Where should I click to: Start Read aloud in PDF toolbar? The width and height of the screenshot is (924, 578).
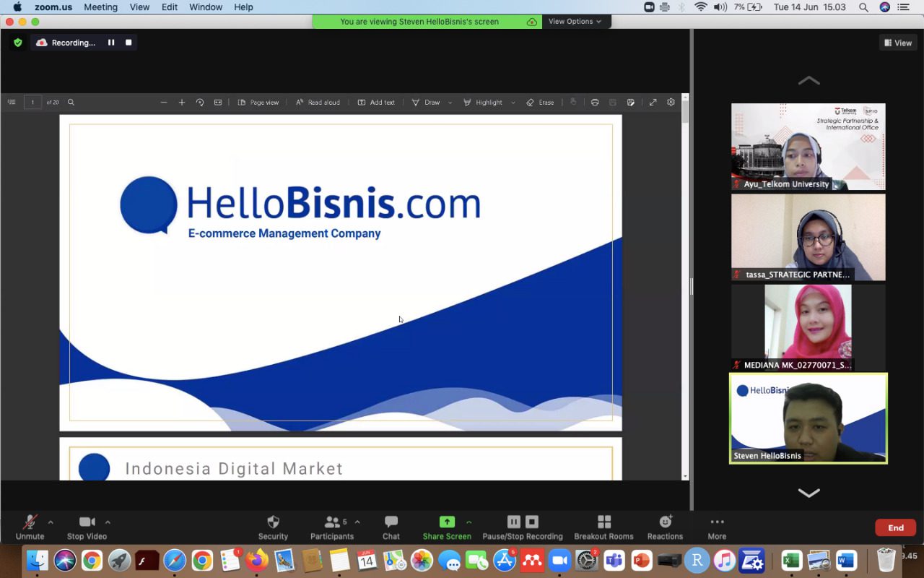point(318,103)
